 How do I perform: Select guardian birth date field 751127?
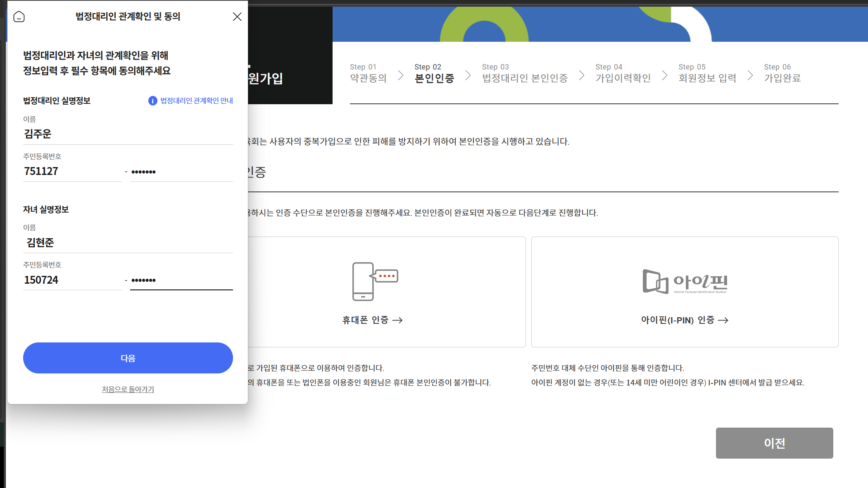(x=72, y=171)
